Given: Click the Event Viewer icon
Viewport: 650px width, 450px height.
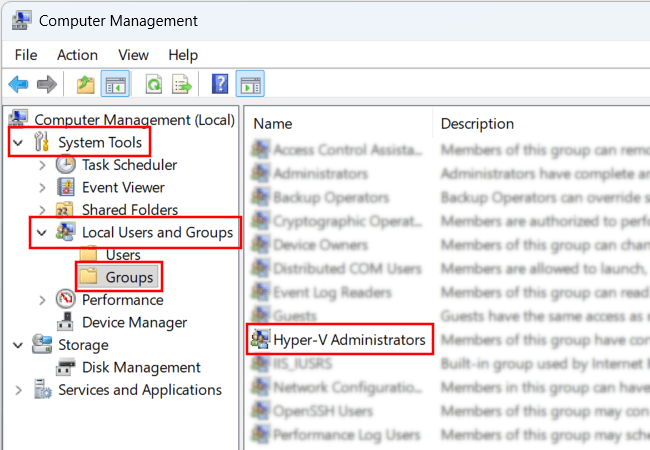Looking at the screenshot, I should 65,187.
